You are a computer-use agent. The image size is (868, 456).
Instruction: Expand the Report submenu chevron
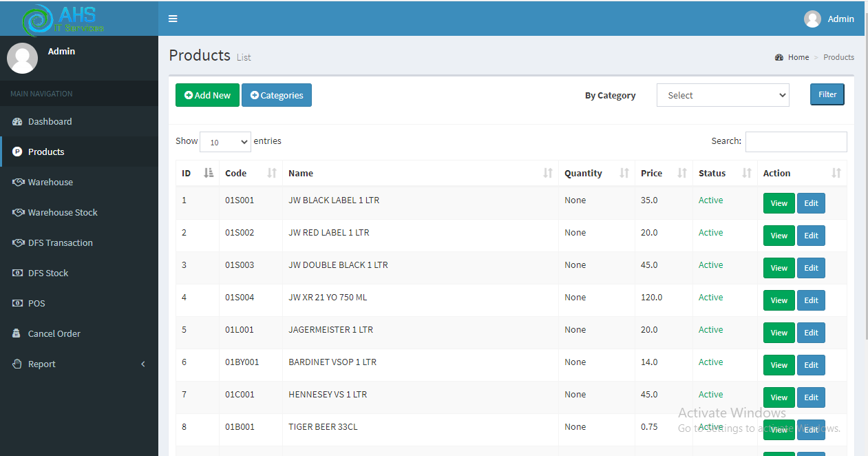coord(143,364)
